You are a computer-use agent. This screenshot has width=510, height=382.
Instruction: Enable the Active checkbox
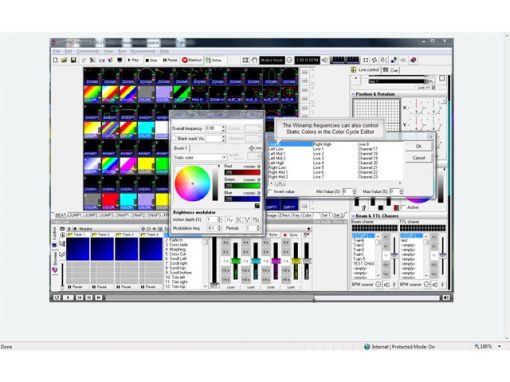pyautogui.click(x=403, y=207)
